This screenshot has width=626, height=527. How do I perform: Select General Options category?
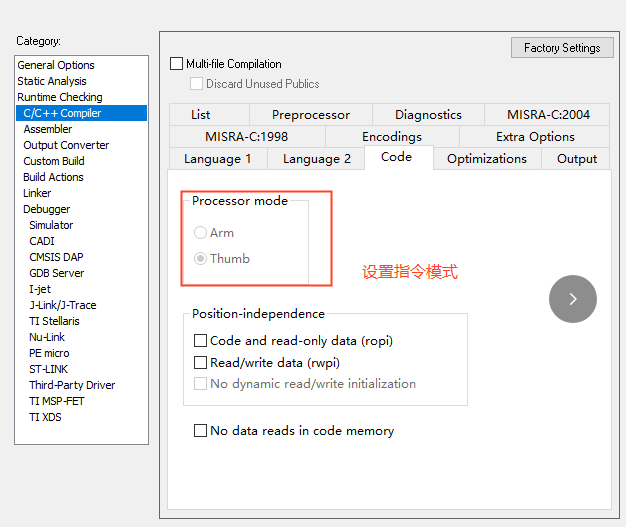(x=56, y=65)
